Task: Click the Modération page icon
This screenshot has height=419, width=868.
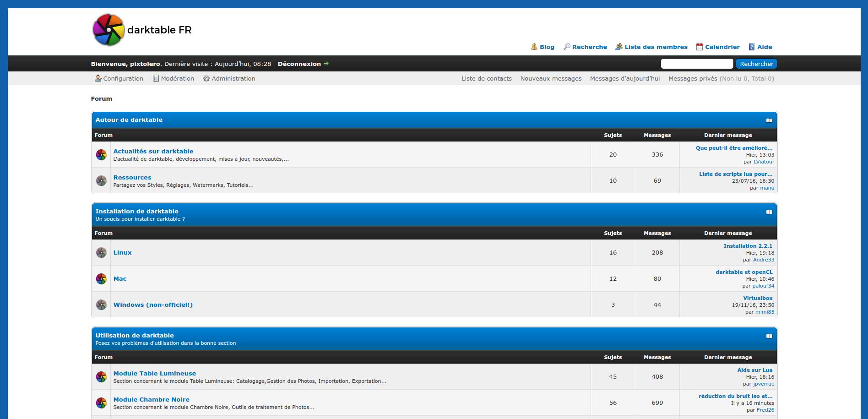Action: [156, 78]
